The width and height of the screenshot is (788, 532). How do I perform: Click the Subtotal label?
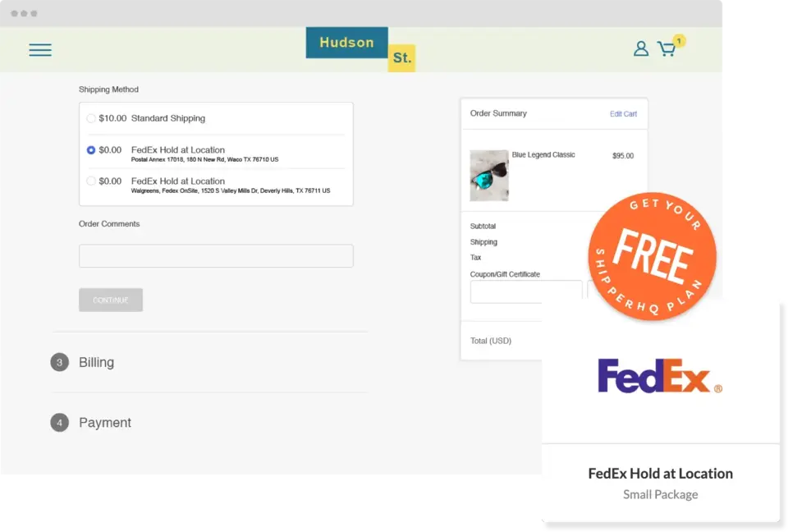483,227
